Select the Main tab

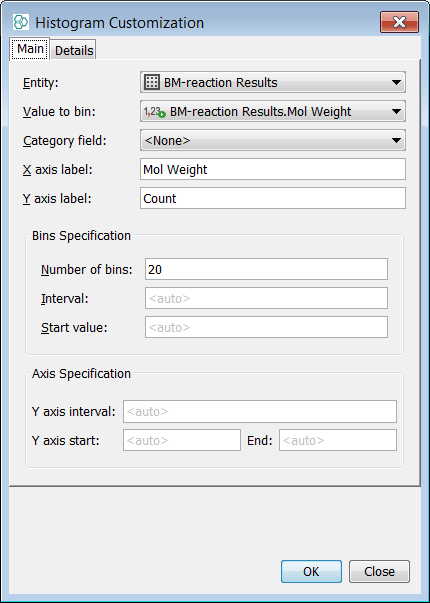(30, 49)
